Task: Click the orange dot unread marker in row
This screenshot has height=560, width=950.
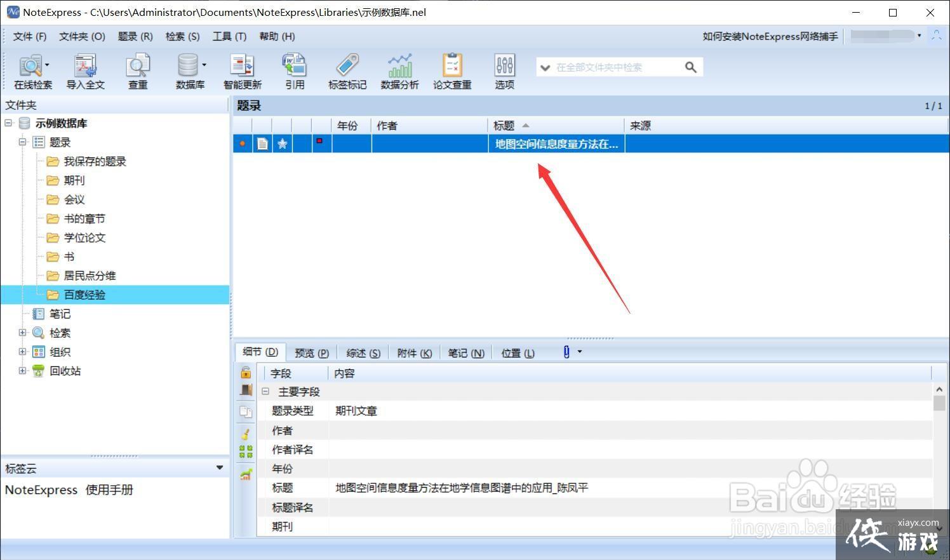Action: [242, 144]
